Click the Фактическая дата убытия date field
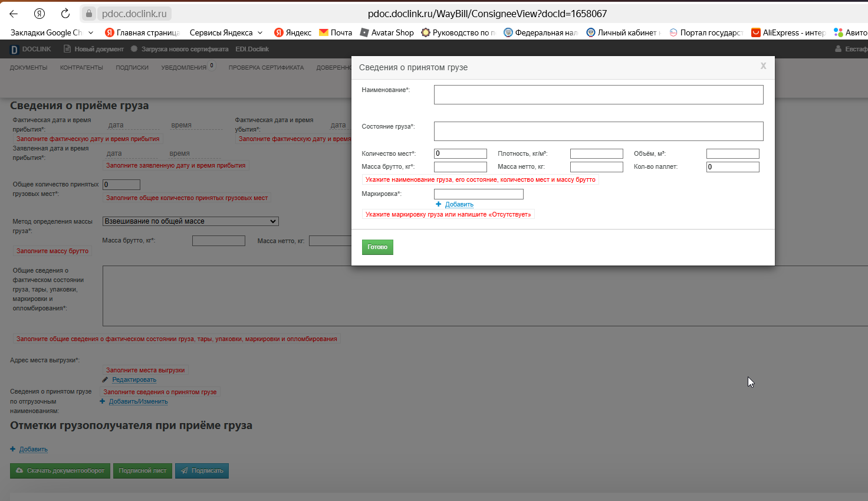This screenshot has width=868, height=501. point(341,125)
